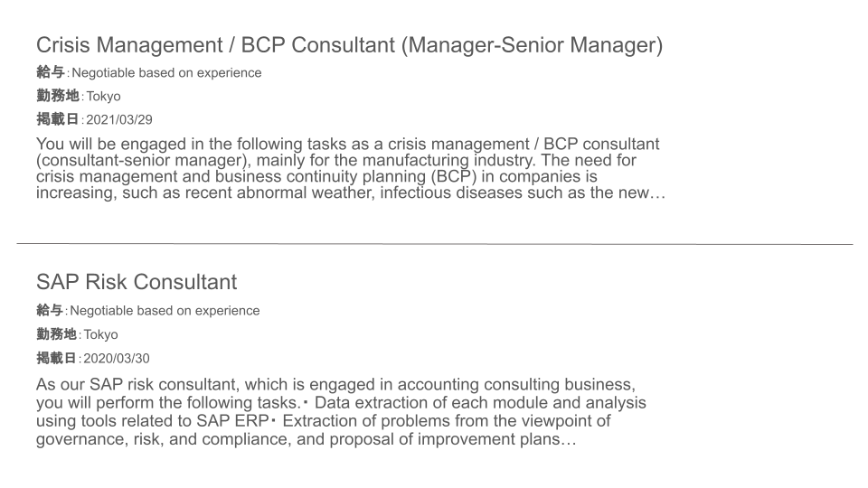The width and height of the screenshot is (868, 488).
Task: Open the Crisis Management / BCP Consultant job listing
Action: pos(349,45)
